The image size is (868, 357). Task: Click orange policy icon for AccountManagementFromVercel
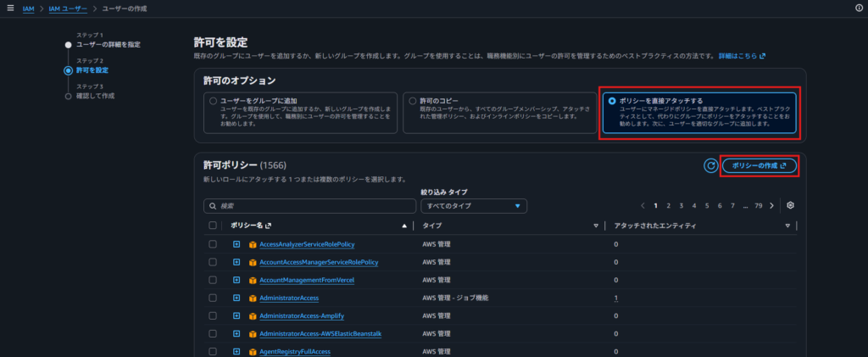253,280
